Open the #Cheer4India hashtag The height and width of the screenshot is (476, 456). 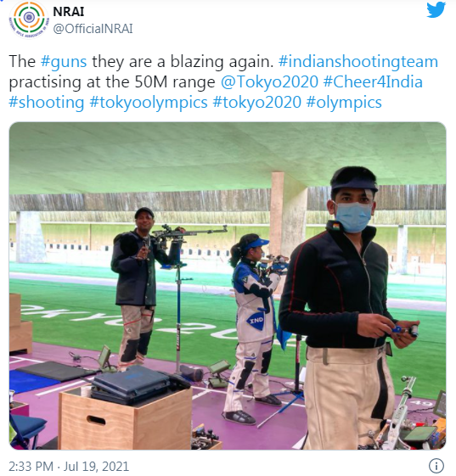click(373, 82)
